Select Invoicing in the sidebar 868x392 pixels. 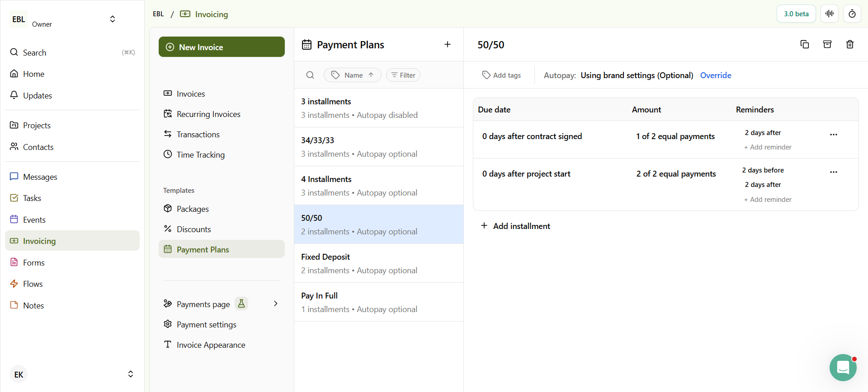[x=72, y=241]
